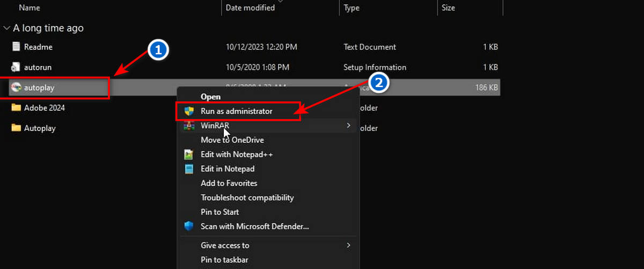The height and width of the screenshot is (269, 644).
Task: Choose Add to Favorites
Action: (229, 183)
